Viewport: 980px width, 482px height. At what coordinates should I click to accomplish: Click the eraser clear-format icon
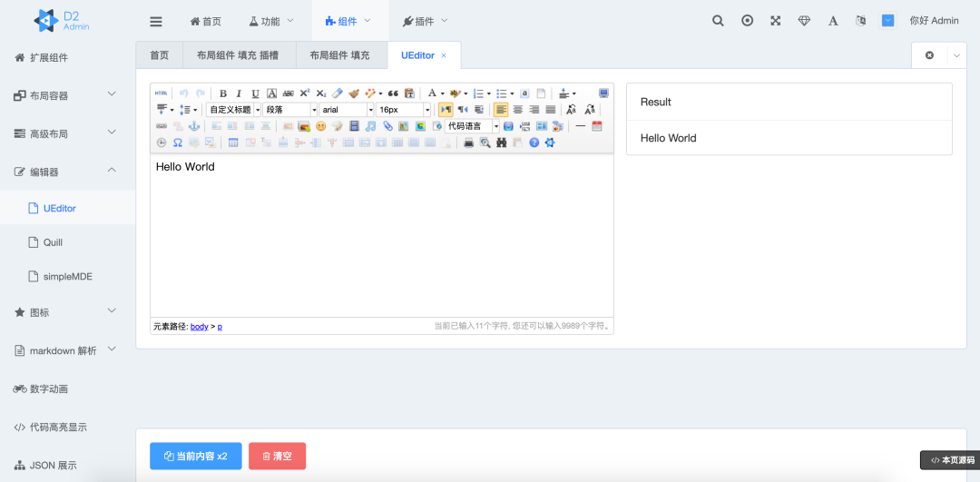pyautogui.click(x=337, y=93)
